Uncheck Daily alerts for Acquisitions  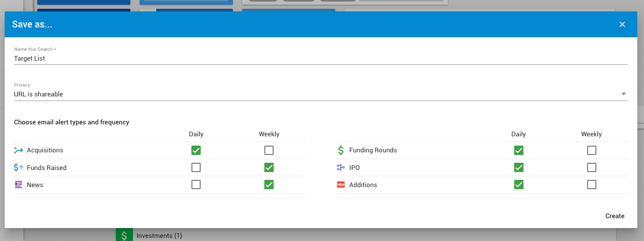196,150
